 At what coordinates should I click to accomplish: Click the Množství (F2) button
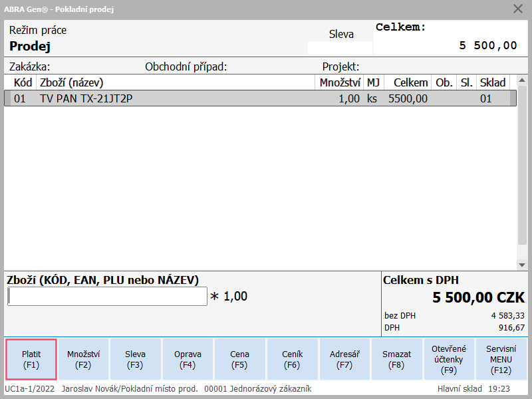pyautogui.click(x=83, y=359)
